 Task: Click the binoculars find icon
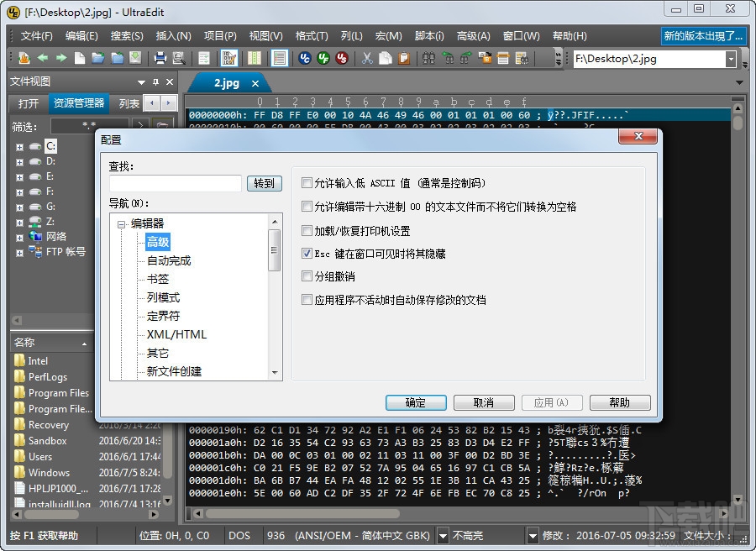pos(428,58)
